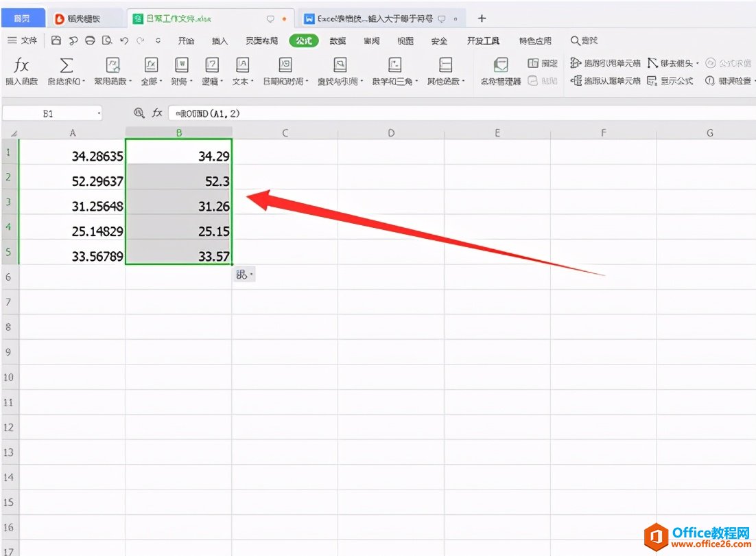Select cell A3 containing 31.25648

pos(72,202)
